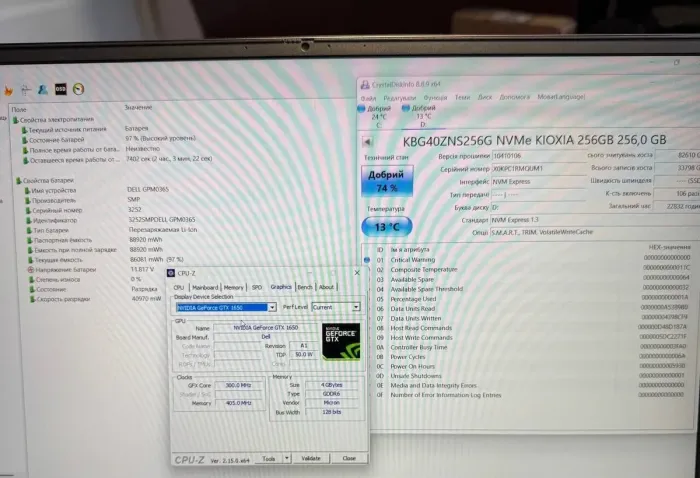Select the Percentage Used attribute row

click(x=533, y=299)
